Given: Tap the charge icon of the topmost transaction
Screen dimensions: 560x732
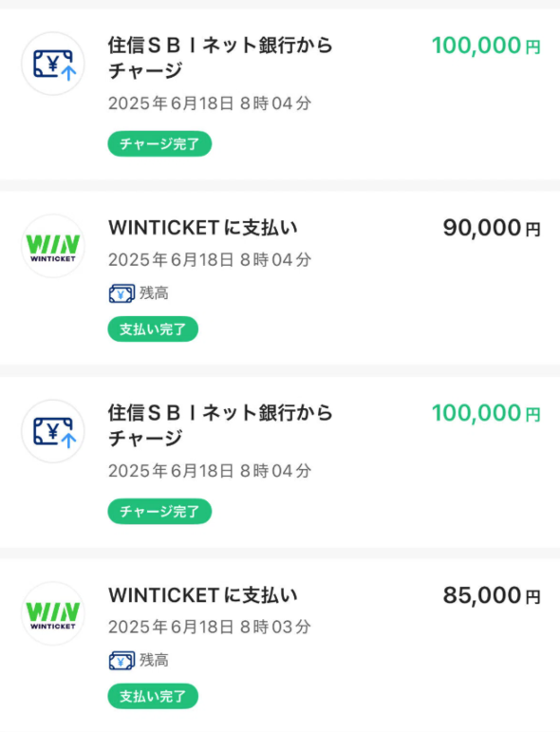Looking at the screenshot, I should point(53,64).
